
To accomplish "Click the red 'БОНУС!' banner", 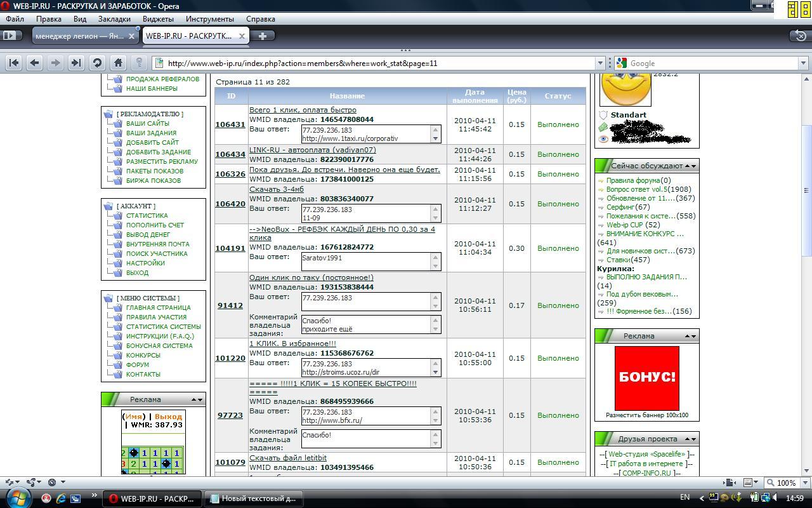I will pos(646,378).
